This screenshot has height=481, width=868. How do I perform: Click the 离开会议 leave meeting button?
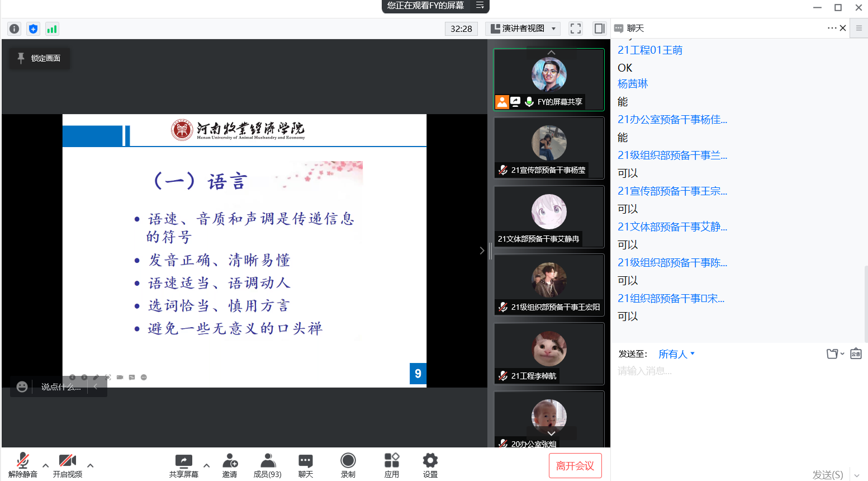[x=575, y=466]
